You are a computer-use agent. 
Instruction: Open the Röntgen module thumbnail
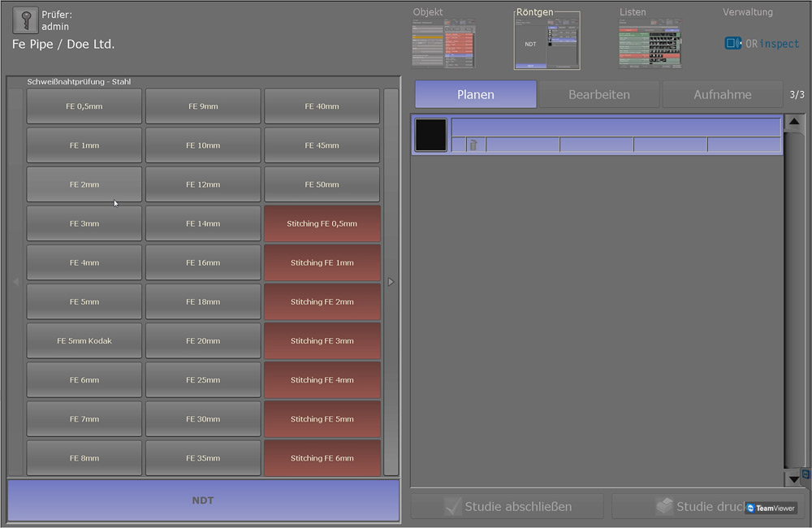click(x=546, y=41)
